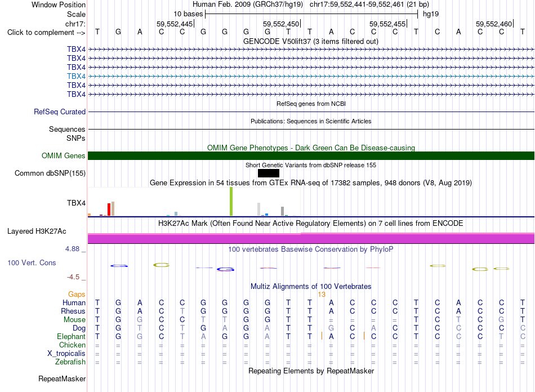Click the orange 13 gap count
Viewport: 535px width, 392px height.
tap(322, 295)
